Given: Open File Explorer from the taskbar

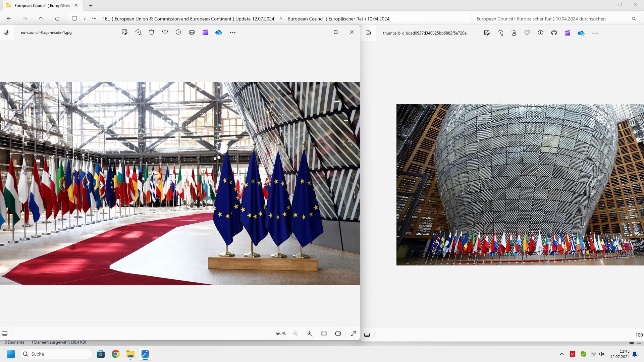Looking at the screenshot, I should (x=130, y=354).
